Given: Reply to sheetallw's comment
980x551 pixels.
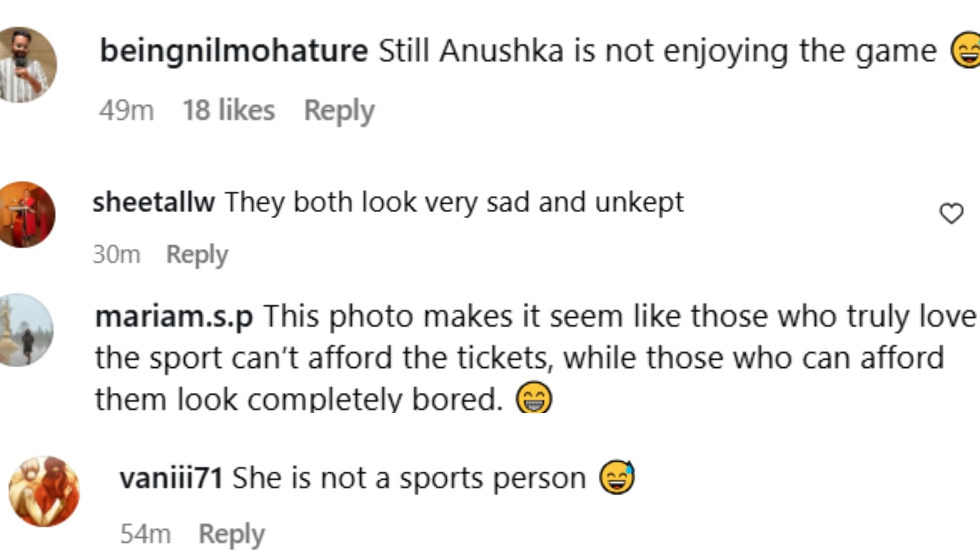Looking at the screenshot, I should coord(197,254).
